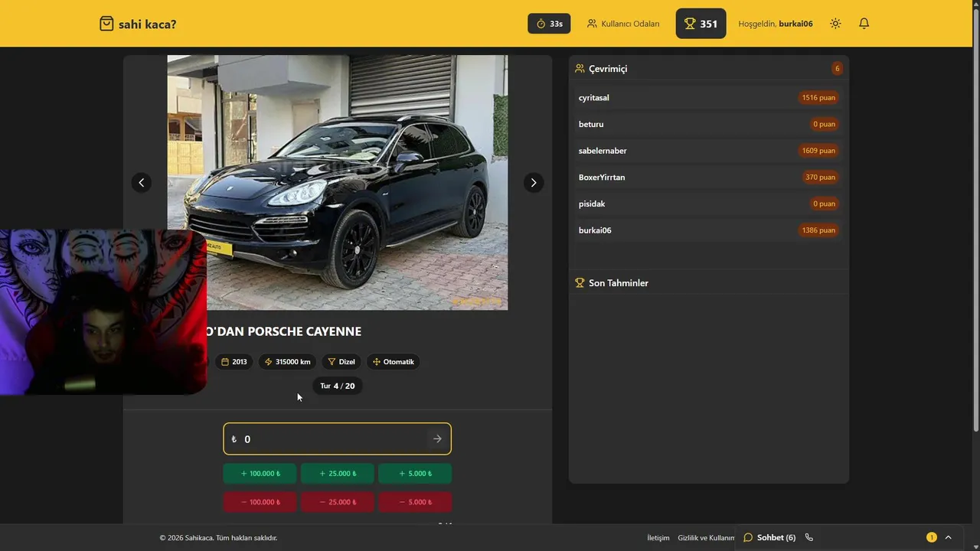Subtract 5.000 ₺ from the guess
Image resolution: width=980 pixels, height=551 pixels.
pos(415,502)
